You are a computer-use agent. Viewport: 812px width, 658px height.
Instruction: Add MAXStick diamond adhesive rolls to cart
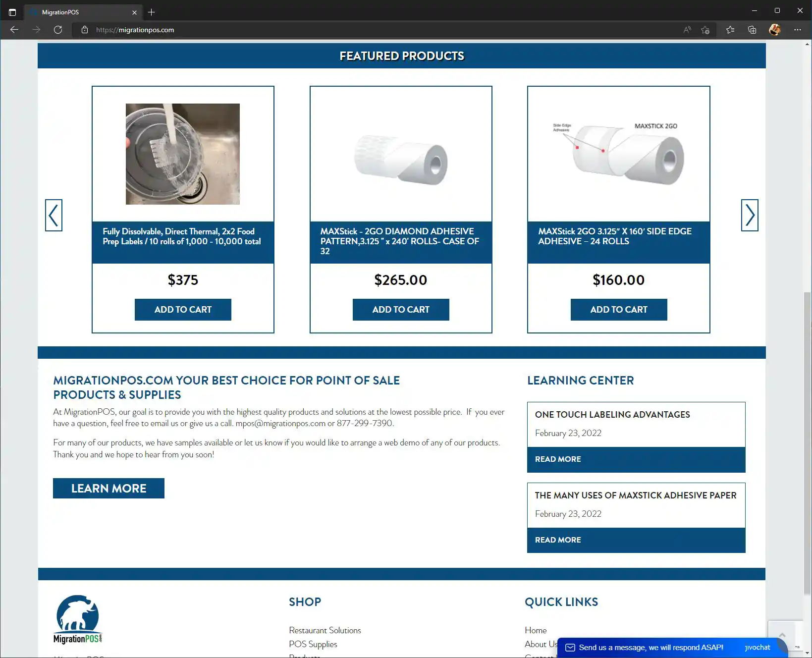(401, 310)
